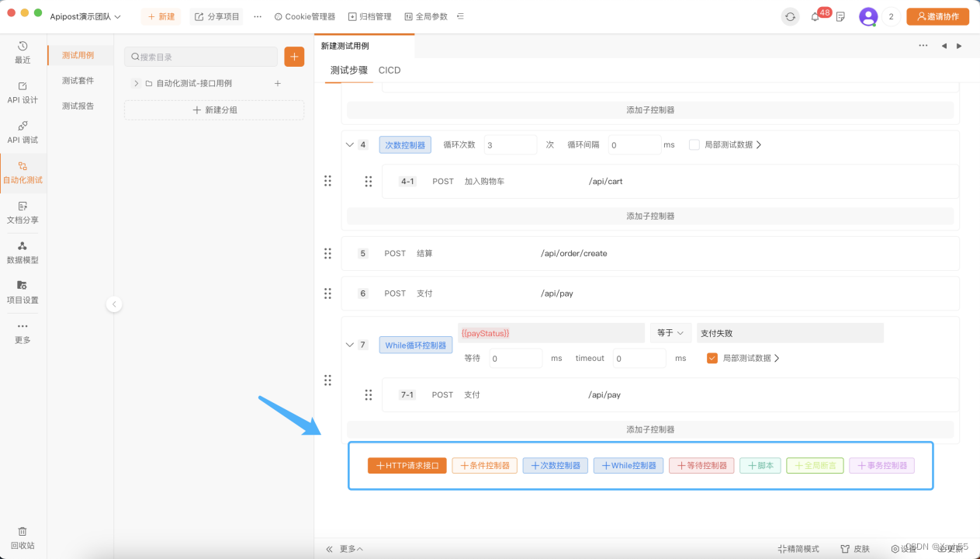The width and height of the screenshot is (980, 559).
Task: Grab the drag handle of step 5 结算
Action: tap(327, 253)
